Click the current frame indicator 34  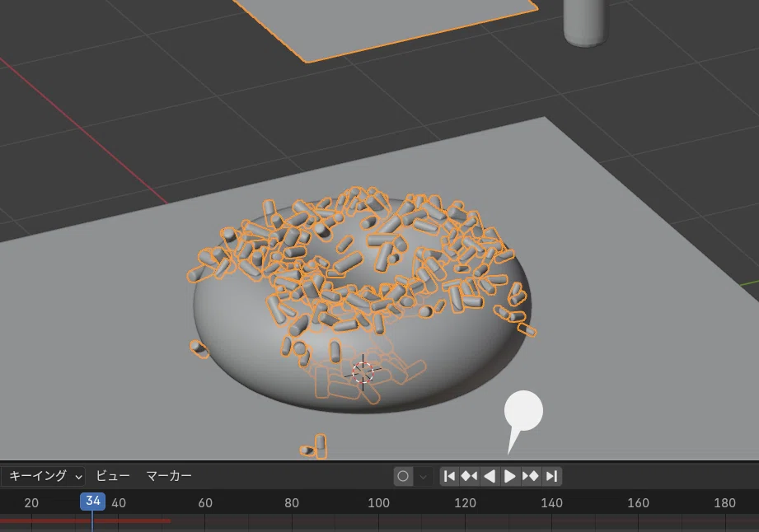[92, 501]
